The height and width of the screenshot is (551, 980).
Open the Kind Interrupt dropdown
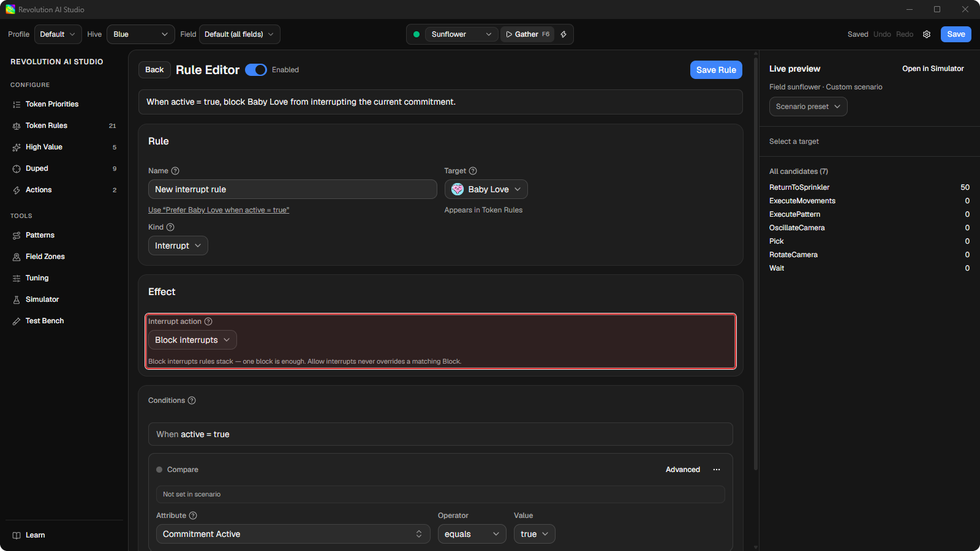(178, 246)
